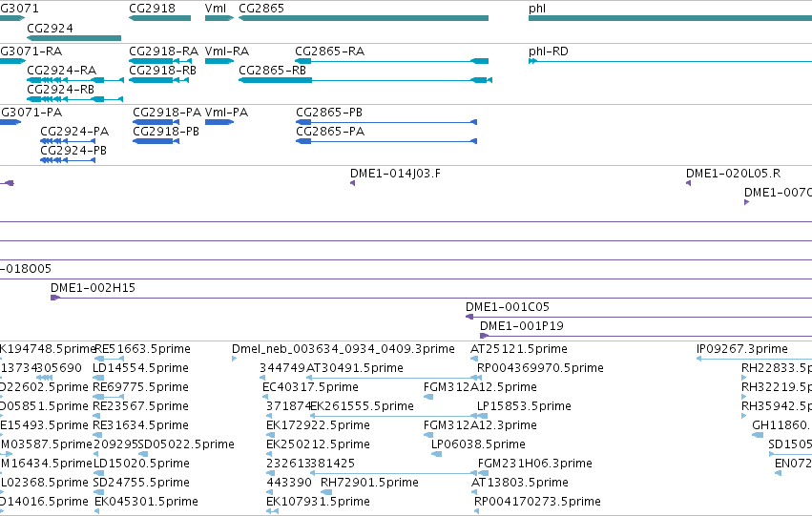
Task: Click EST EK107931.5prime
Action: click(x=272, y=512)
